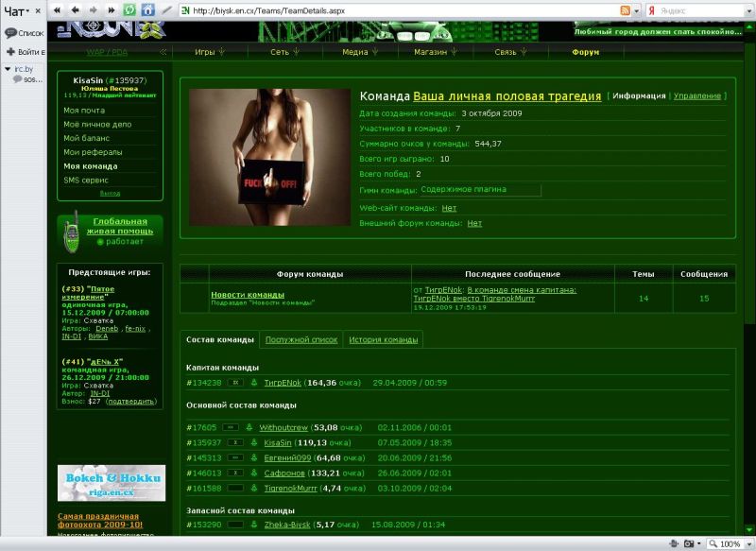Open the dropdown arrow beside the RSS icon
The width and height of the screenshot is (756, 551).
coord(636,10)
